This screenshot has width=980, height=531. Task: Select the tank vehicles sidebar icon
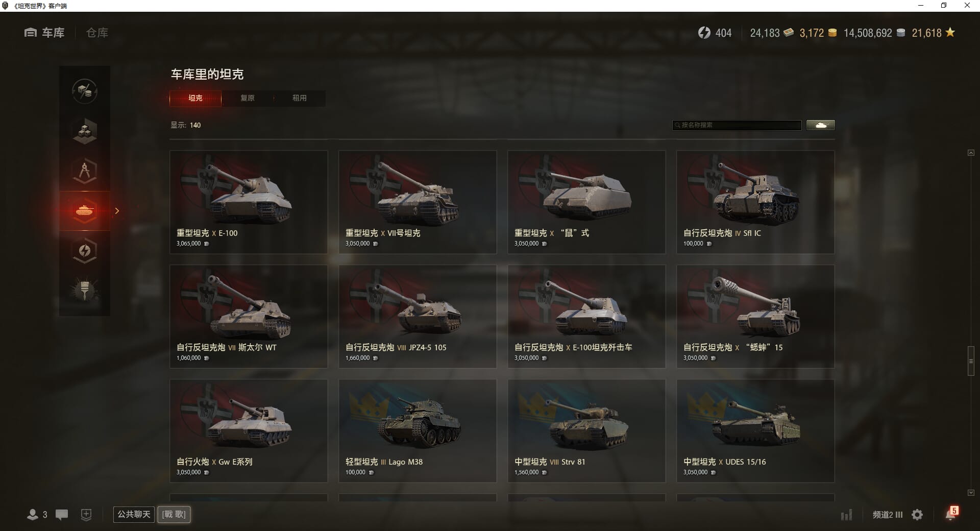pos(85,210)
